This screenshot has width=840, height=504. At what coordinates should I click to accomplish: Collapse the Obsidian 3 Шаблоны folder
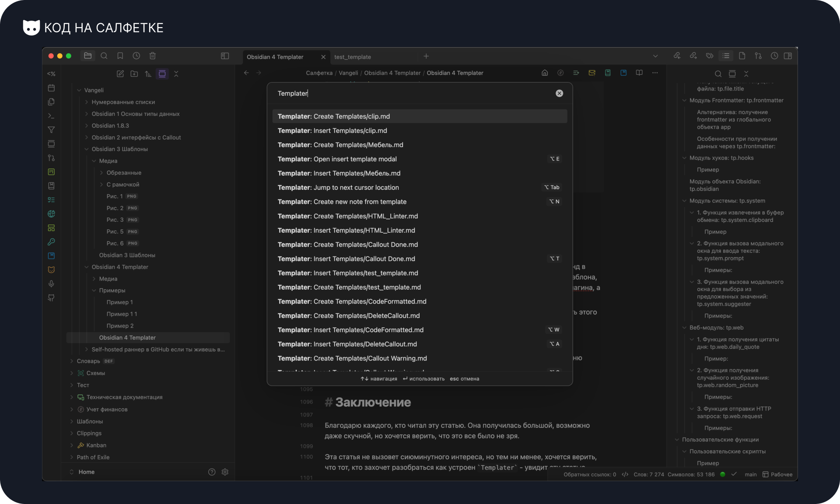click(87, 149)
